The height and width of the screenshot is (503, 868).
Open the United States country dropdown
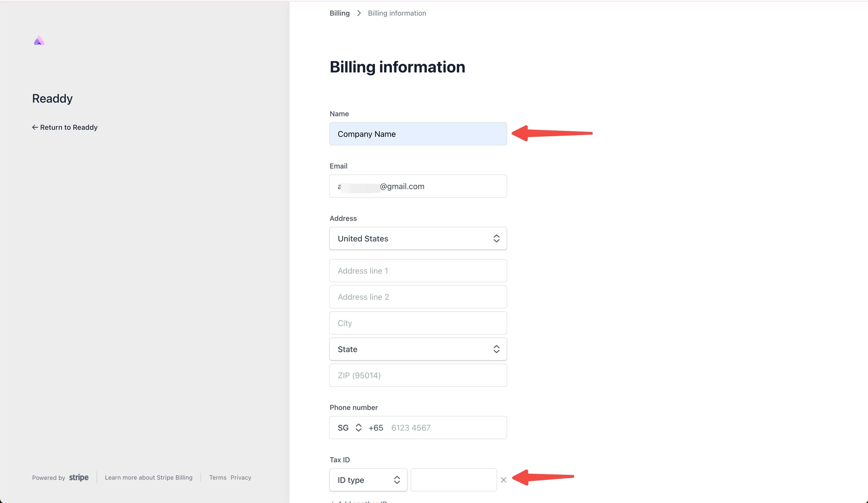coord(418,239)
